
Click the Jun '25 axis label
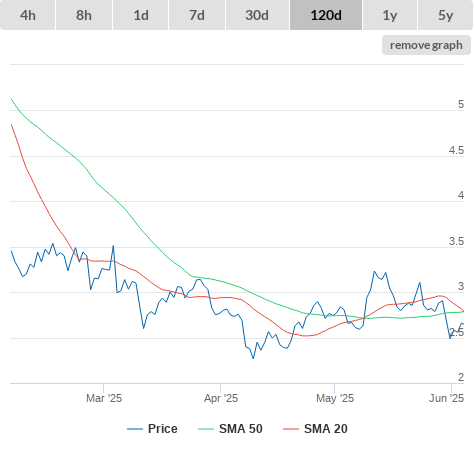click(446, 398)
